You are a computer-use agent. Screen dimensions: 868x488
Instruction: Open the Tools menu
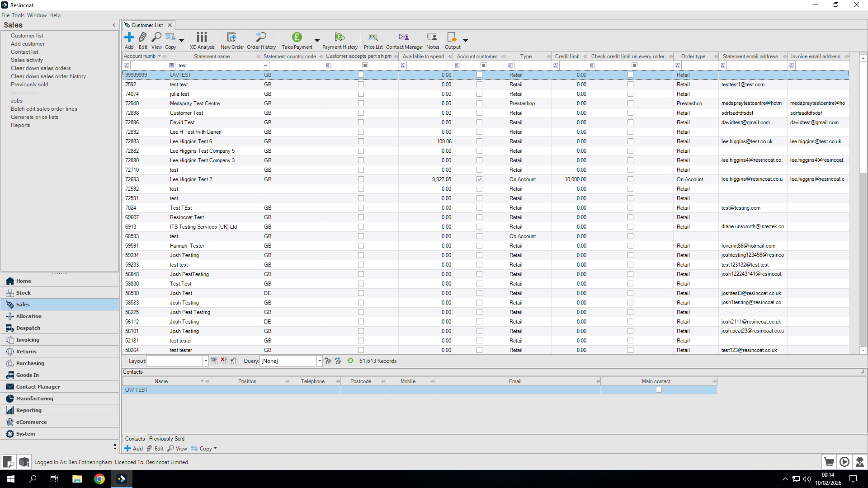[x=18, y=15]
